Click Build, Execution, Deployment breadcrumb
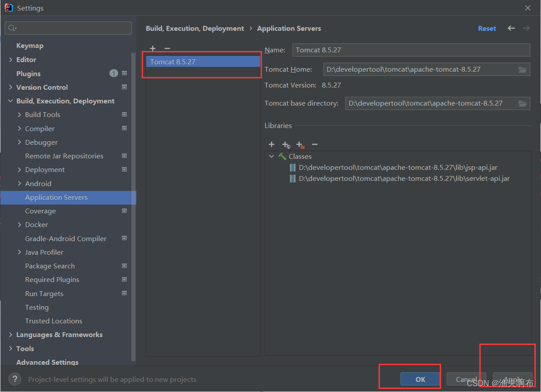541x392 pixels. [195, 28]
